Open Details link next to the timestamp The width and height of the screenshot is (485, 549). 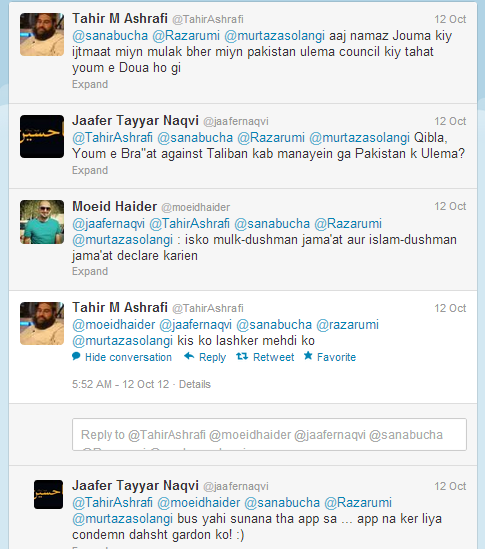[195, 384]
